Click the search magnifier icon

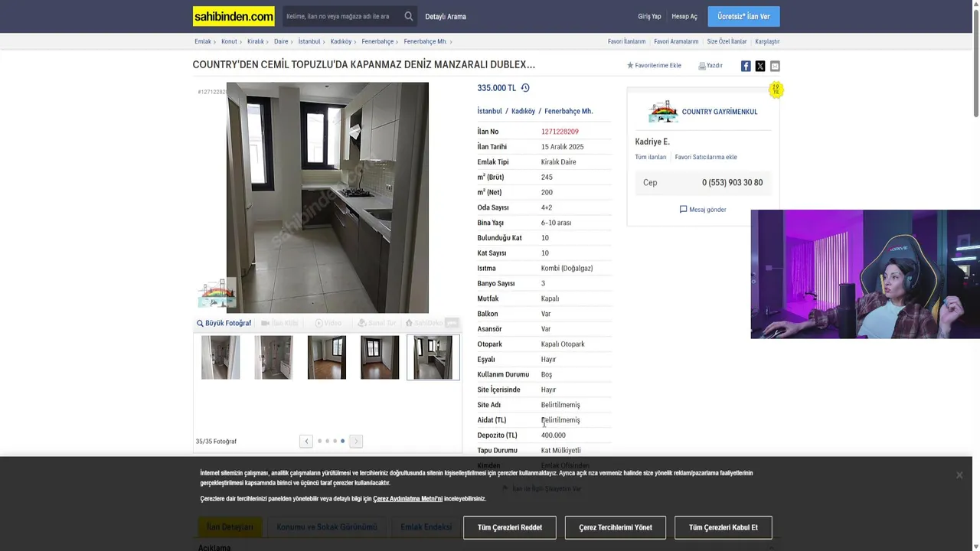click(x=409, y=16)
